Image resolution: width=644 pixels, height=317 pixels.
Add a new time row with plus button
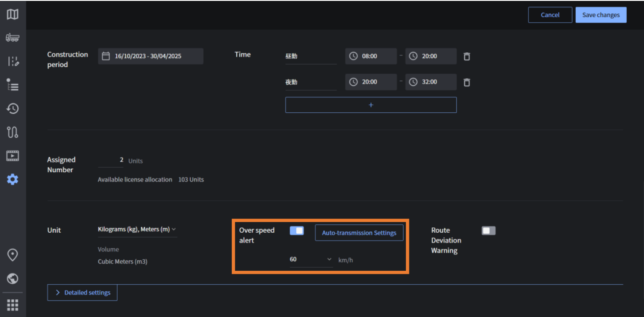(x=371, y=105)
